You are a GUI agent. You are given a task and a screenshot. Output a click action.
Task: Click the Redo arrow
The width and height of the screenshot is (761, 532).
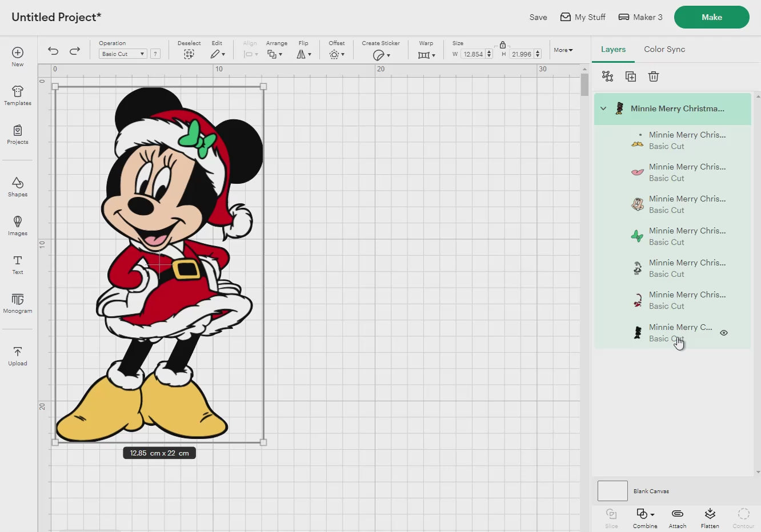(75, 51)
